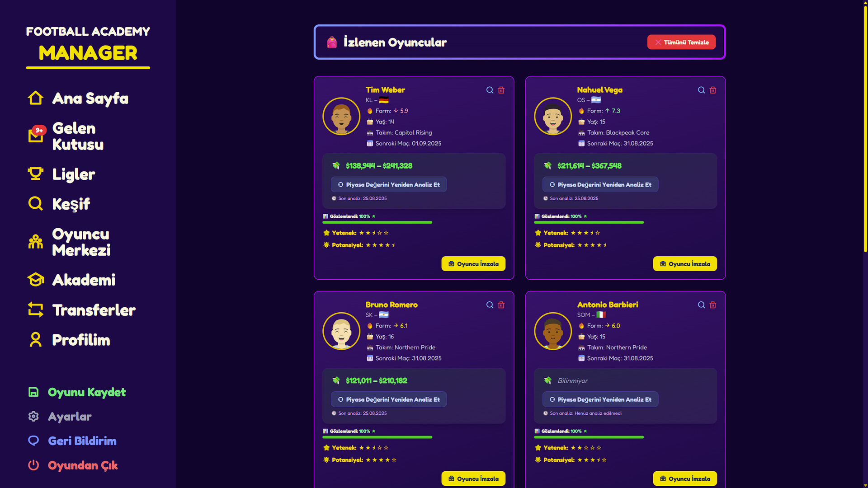868x488 pixels.
Task: Remove Antonio Barbieri via the trash icon
Action: (713, 305)
